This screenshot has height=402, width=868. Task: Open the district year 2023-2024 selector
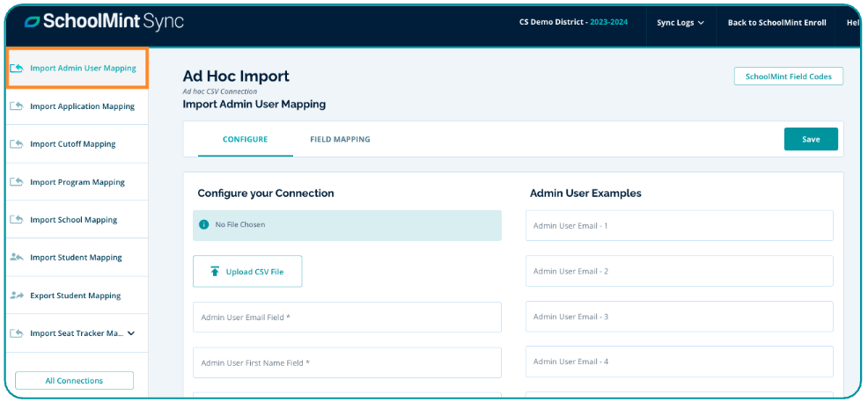coord(608,23)
